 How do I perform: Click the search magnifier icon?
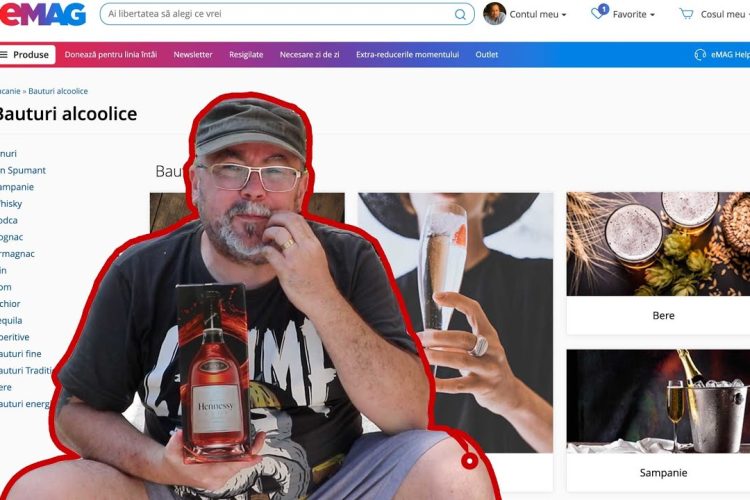tap(460, 14)
